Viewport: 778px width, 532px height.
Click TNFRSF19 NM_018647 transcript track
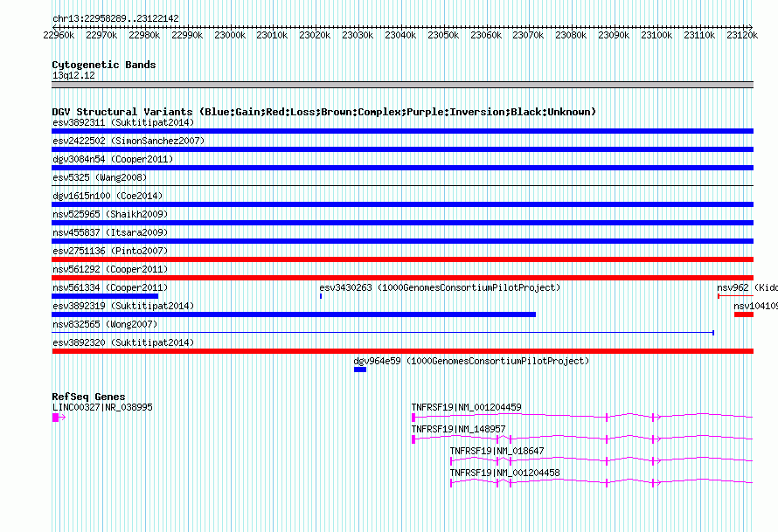pyautogui.click(x=601, y=461)
